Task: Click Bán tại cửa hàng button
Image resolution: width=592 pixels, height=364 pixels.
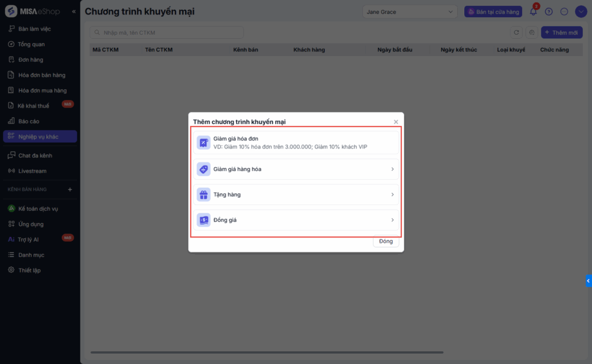Action: pyautogui.click(x=493, y=12)
